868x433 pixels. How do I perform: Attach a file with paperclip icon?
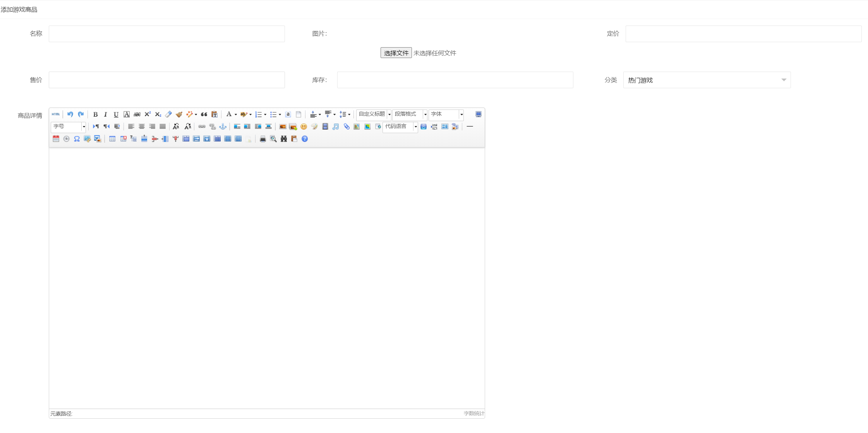coord(346,127)
